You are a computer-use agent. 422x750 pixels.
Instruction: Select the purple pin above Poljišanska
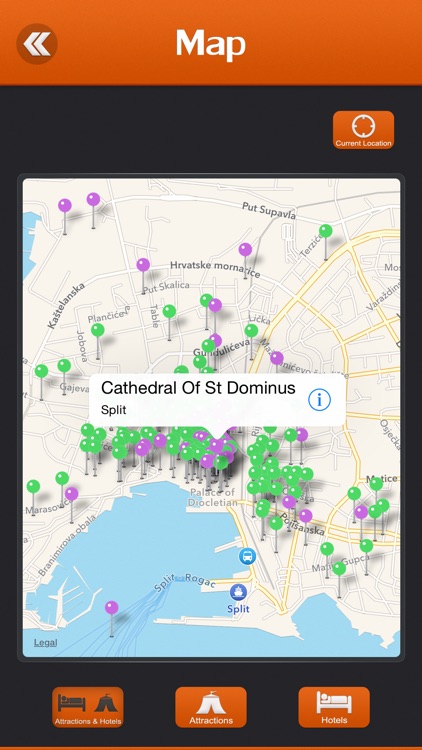click(x=306, y=516)
